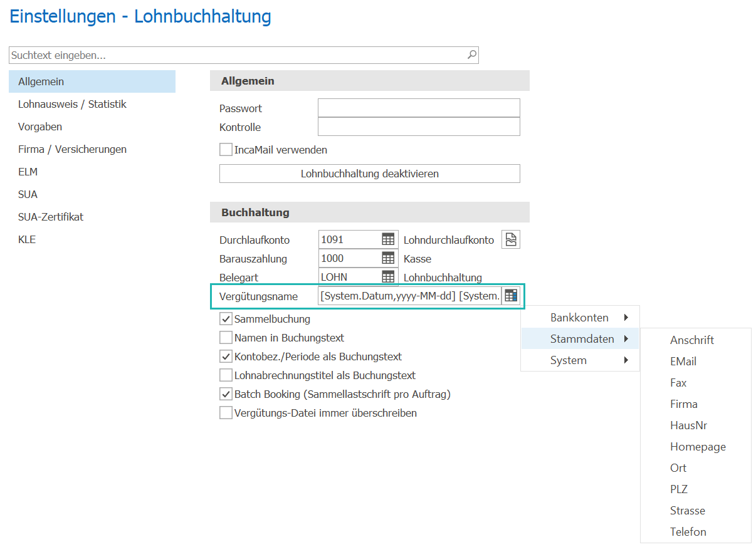Click the Vergütungsname text field
Viewport: 756px width, 547px height.
[410, 296]
